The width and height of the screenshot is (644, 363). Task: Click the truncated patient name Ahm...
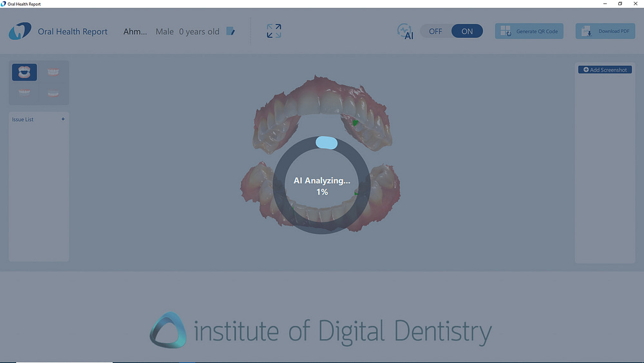135,32
